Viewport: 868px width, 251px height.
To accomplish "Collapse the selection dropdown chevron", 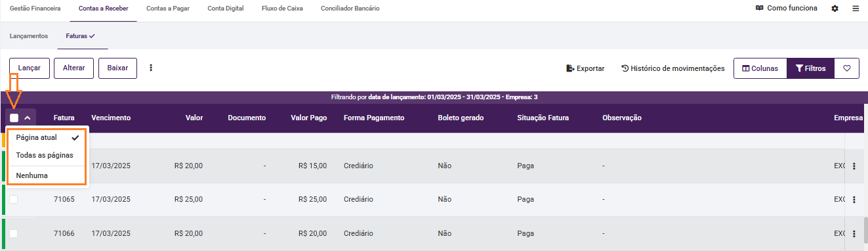I will point(28,118).
